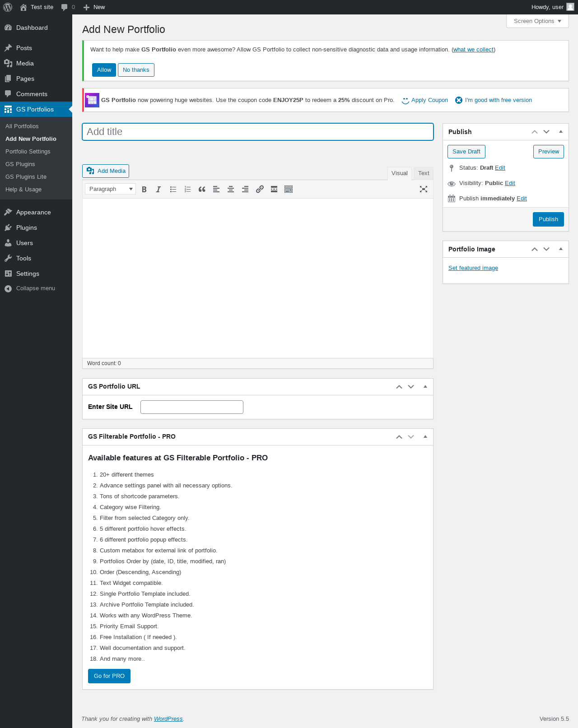Click the insert link icon
Image resolution: width=578 pixels, height=728 pixels.
[x=260, y=190]
